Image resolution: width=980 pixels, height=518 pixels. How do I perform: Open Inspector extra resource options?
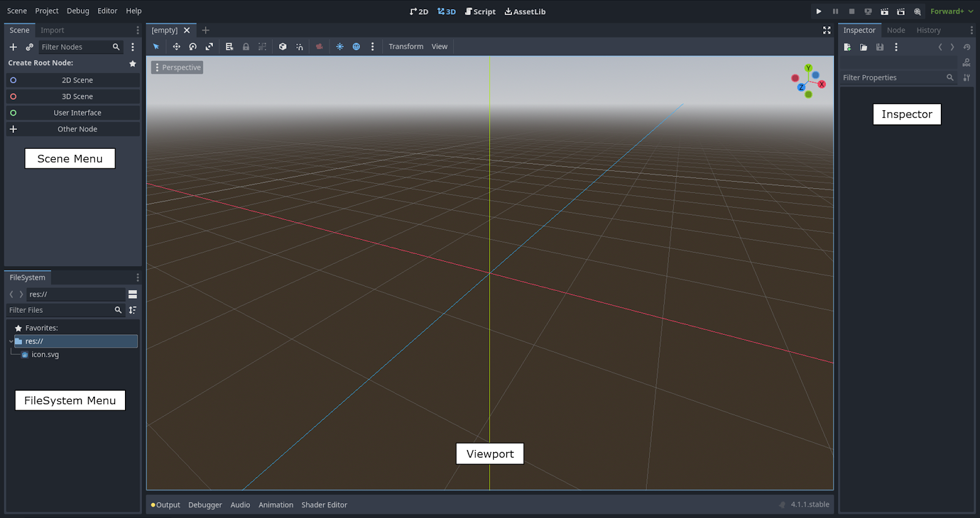(896, 47)
